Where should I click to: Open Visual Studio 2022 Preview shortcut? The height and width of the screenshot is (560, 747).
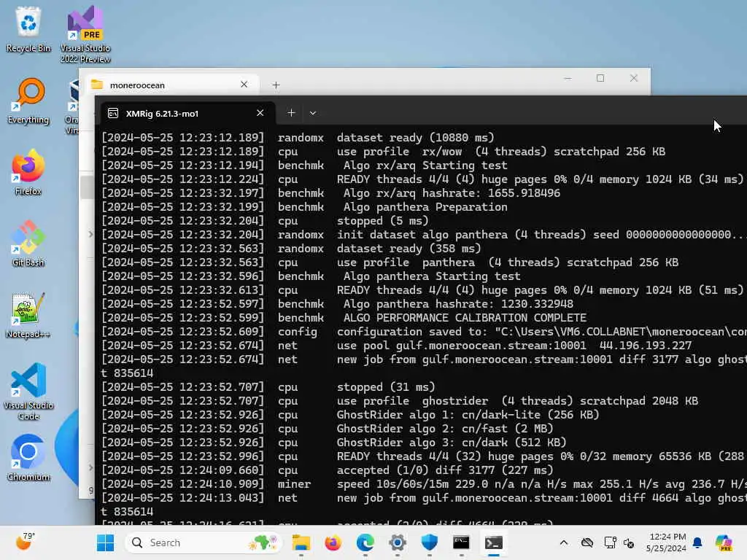(x=85, y=34)
